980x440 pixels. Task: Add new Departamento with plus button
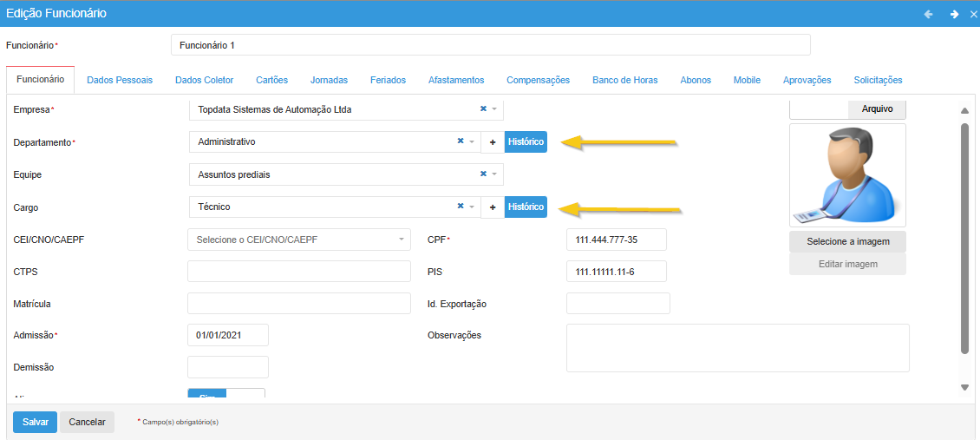click(493, 141)
